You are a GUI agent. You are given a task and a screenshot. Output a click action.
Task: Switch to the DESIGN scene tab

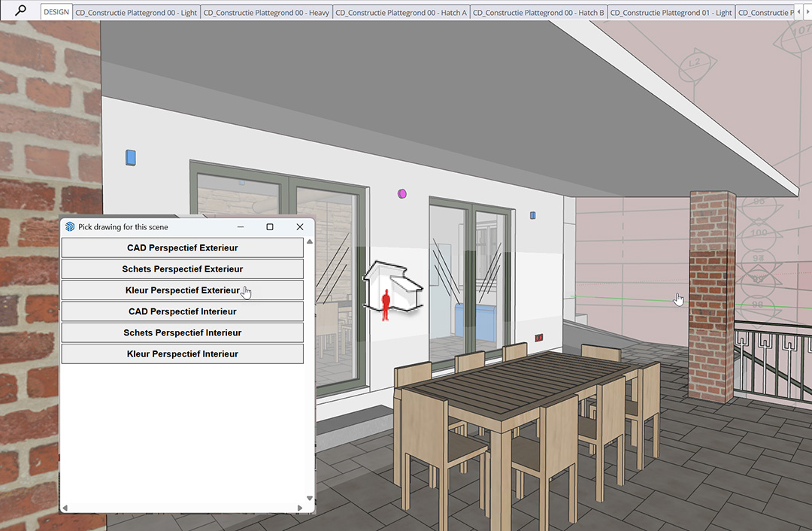pyautogui.click(x=56, y=12)
